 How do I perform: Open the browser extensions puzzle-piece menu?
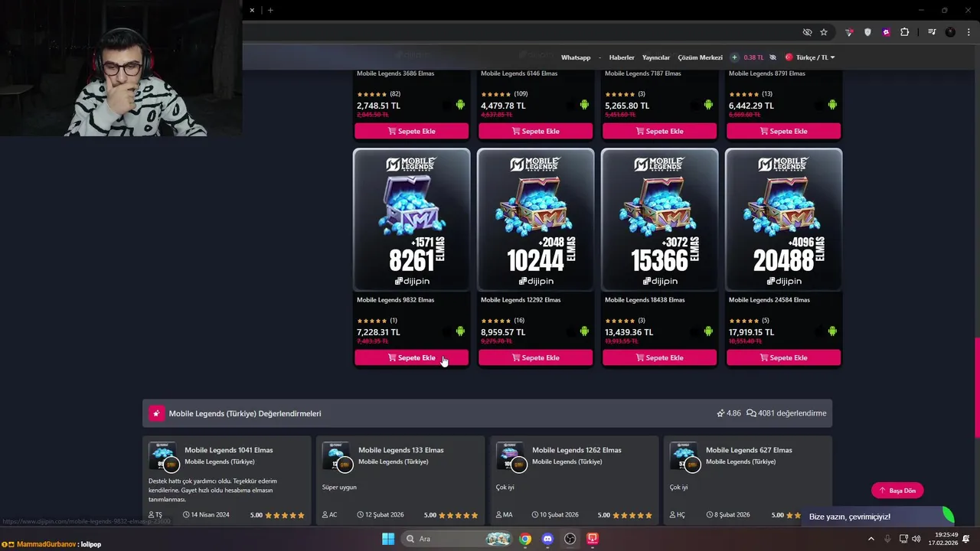click(905, 32)
